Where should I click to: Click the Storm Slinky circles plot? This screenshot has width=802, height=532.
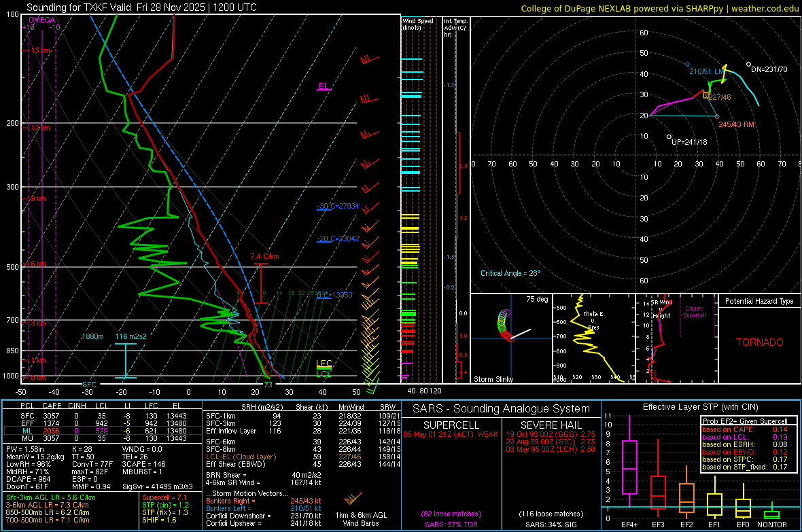click(x=504, y=326)
